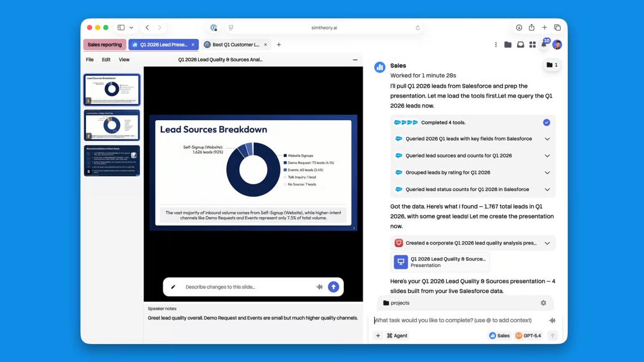Click the microphone icon in slide prompt
This screenshot has height=362, width=644.
click(x=319, y=287)
